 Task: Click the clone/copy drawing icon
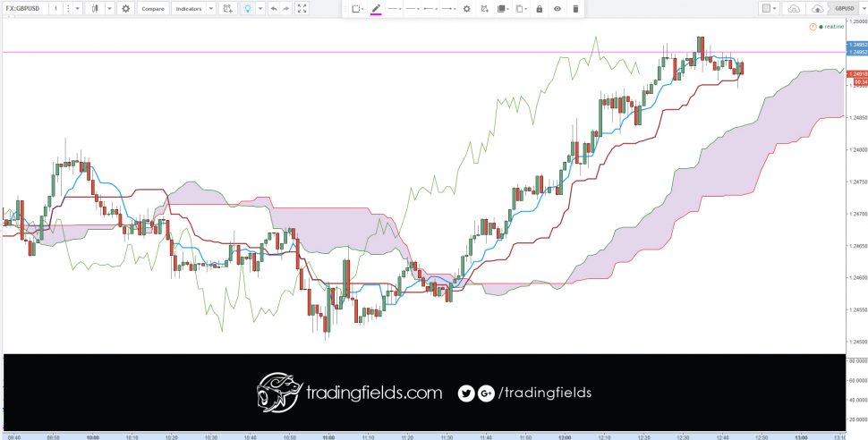(x=521, y=8)
